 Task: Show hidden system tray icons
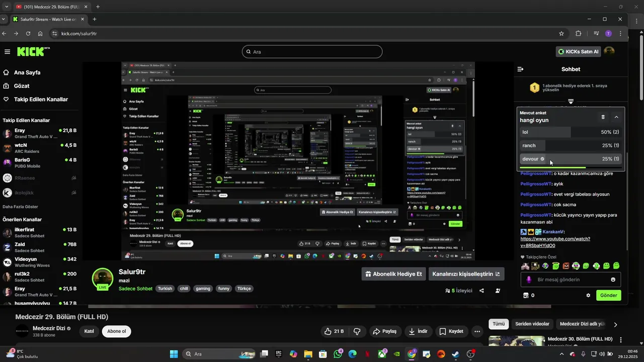pyautogui.click(x=562, y=354)
